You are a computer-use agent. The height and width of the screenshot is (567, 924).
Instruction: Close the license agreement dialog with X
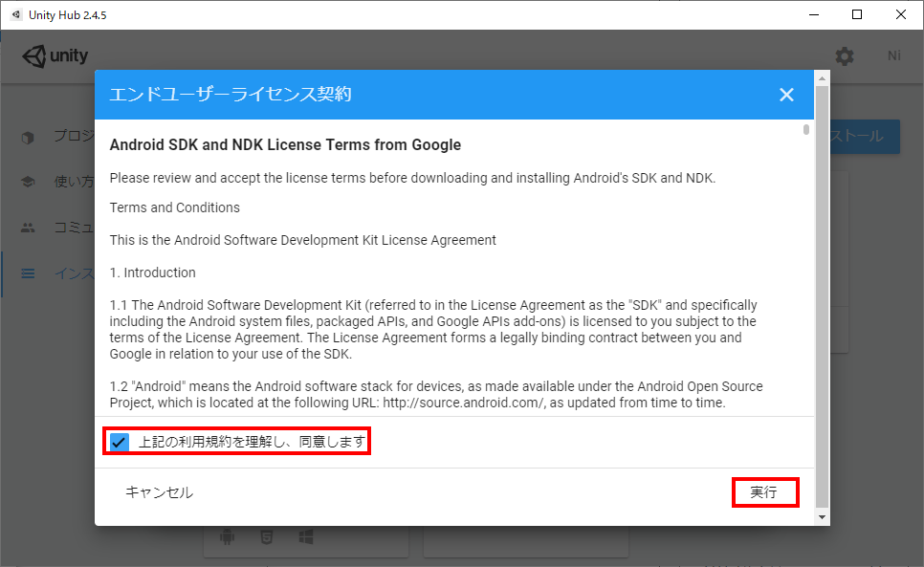click(x=786, y=95)
